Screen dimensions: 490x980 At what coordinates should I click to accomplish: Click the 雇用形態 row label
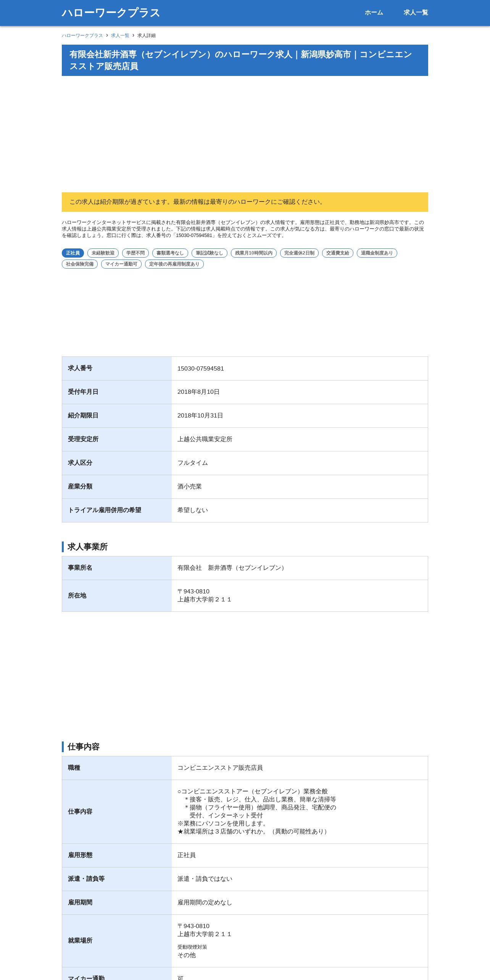pos(80,855)
